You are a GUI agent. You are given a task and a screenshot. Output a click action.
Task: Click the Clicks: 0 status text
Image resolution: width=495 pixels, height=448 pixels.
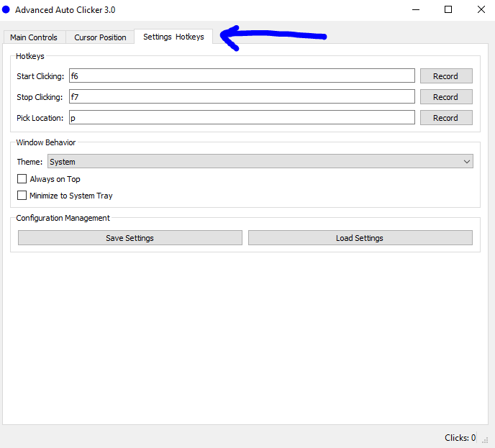[460, 438]
